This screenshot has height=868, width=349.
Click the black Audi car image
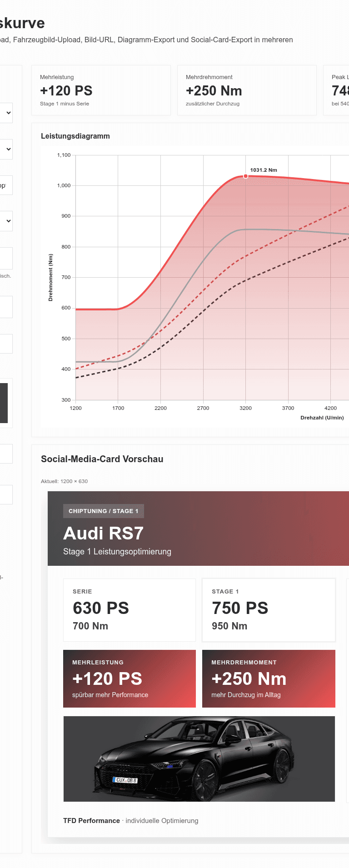pos(199,759)
